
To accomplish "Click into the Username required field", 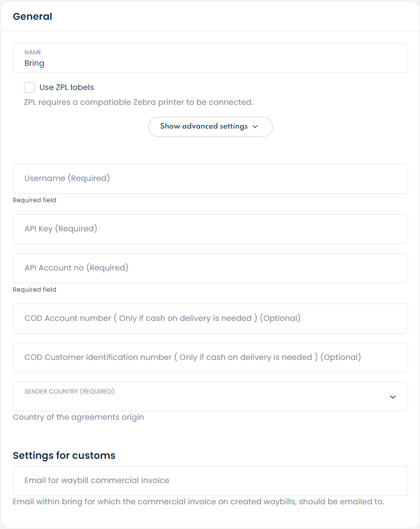I will point(210,178).
